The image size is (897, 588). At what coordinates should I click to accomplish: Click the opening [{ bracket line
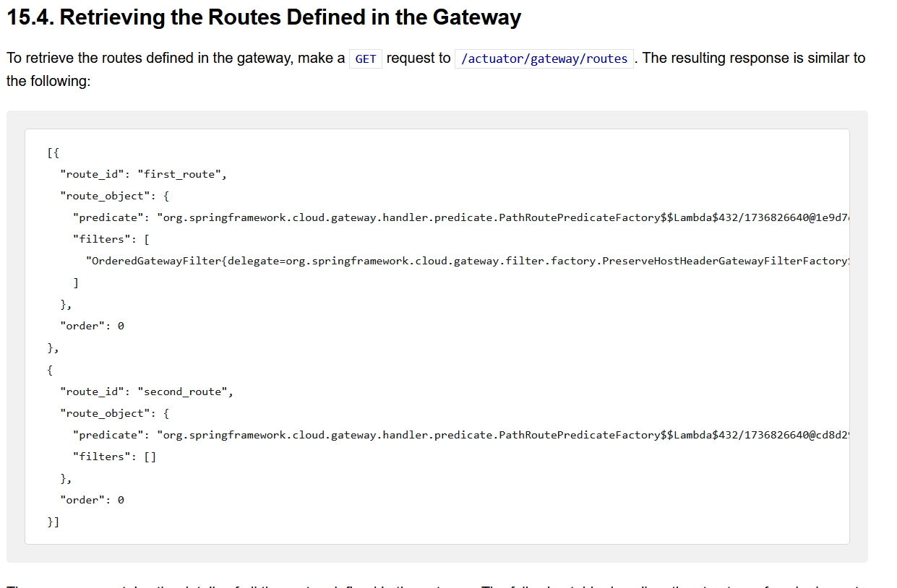tap(53, 152)
